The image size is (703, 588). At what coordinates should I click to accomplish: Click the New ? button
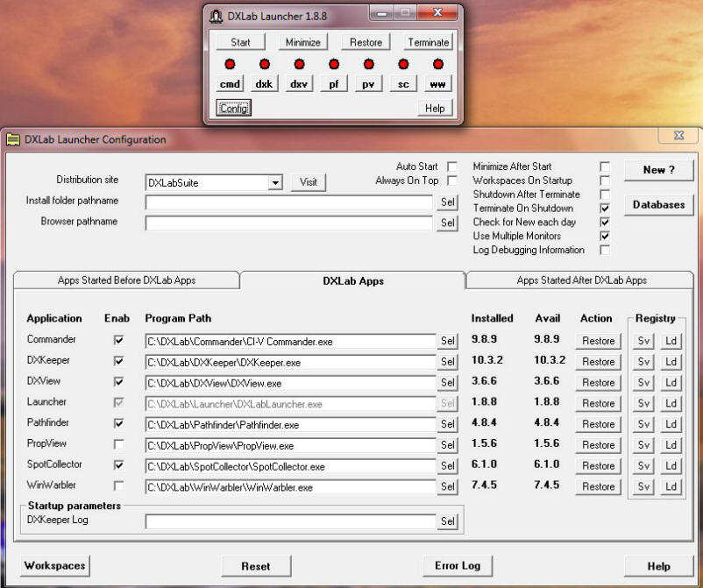point(658,170)
